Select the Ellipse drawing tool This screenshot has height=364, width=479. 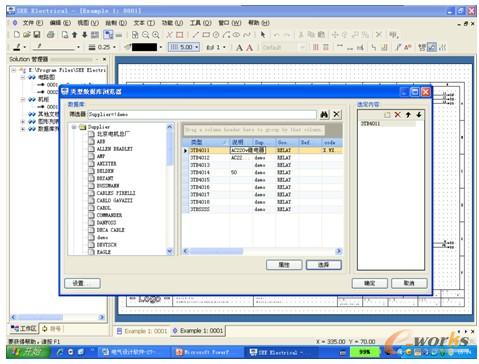coord(236,35)
